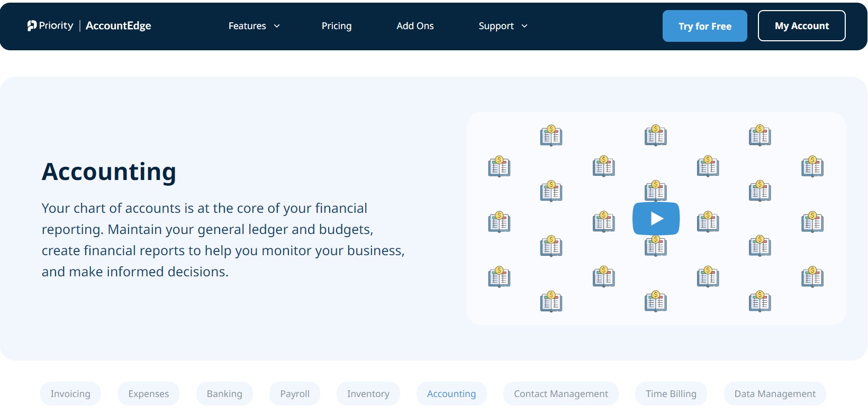The width and height of the screenshot is (868, 414).
Task: Switch to the Inventory tab
Action: [368, 394]
